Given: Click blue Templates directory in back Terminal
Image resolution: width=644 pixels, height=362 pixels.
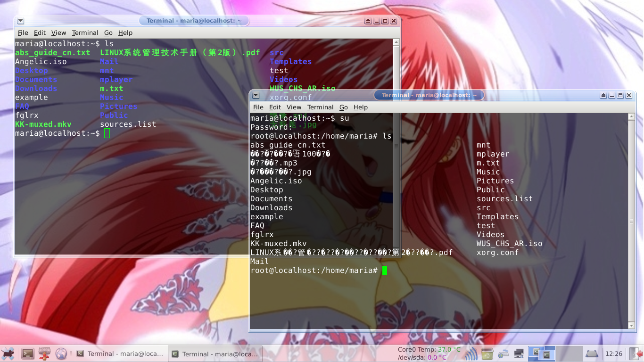Looking at the screenshot, I should tap(290, 62).
